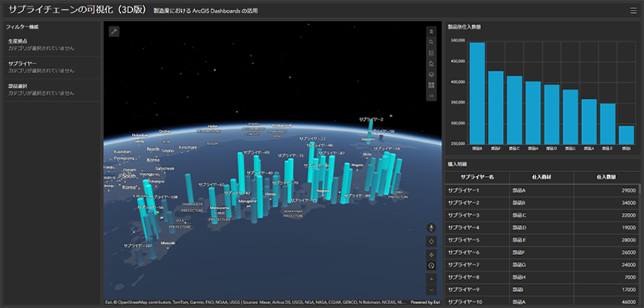
Task: Open the map search magnifier tool
Action: coord(431,42)
